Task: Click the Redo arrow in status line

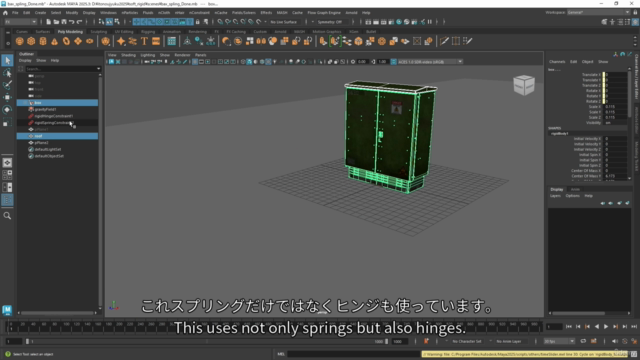Action: [79, 22]
